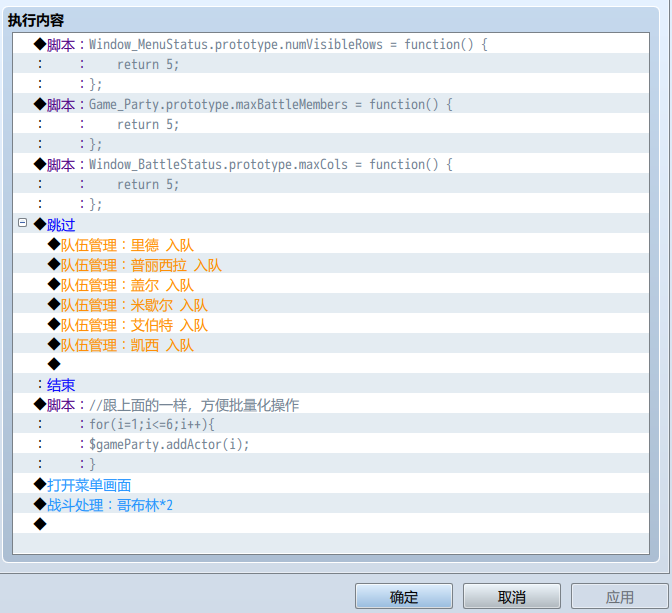Select the $gameParty.addActor(i); line
The image size is (672, 613).
[331, 443]
